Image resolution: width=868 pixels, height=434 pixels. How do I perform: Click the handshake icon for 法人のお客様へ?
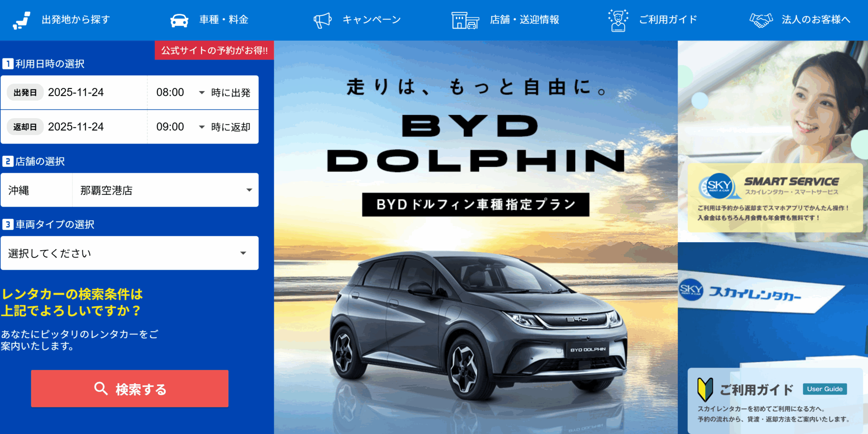(x=761, y=20)
